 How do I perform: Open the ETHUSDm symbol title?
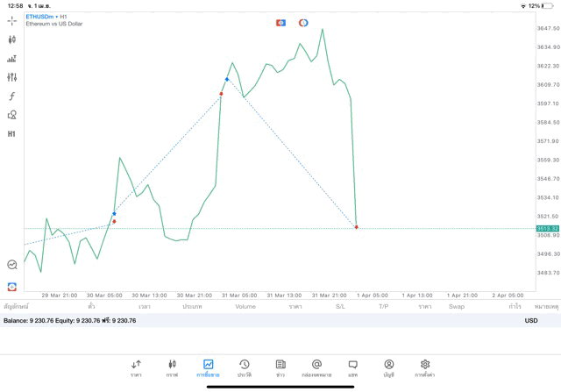[x=39, y=16]
